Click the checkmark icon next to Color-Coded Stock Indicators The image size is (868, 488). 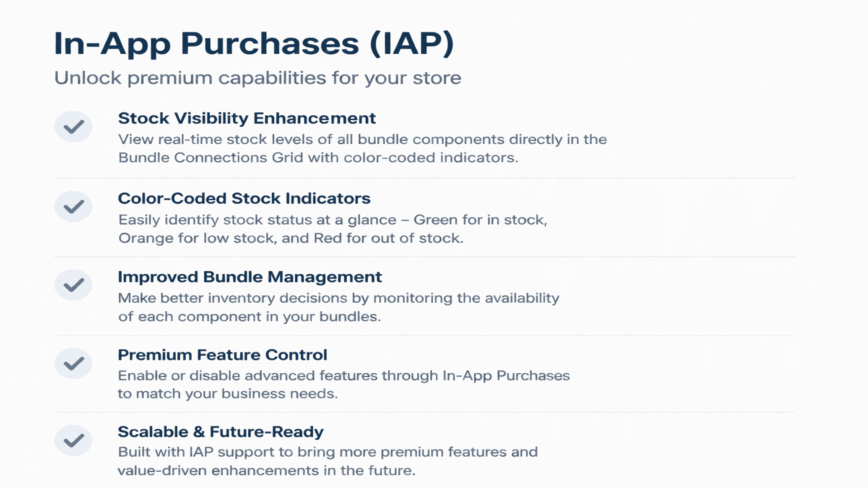[x=73, y=207]
